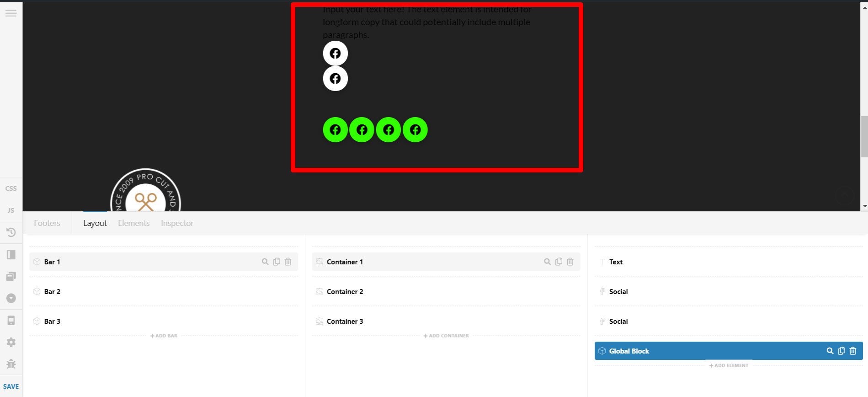
Task: Click Add Bar
Action: click(x=164, y=336)
